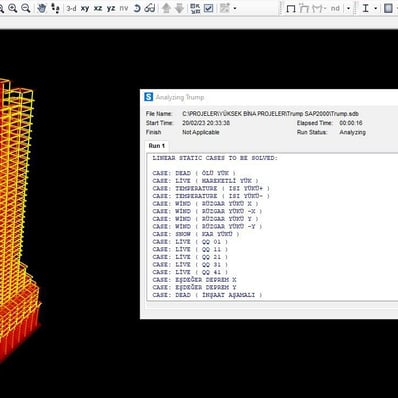Open dropdown arrow beside assign-to-group icon
Screen dimensions: 398x398
235,8
